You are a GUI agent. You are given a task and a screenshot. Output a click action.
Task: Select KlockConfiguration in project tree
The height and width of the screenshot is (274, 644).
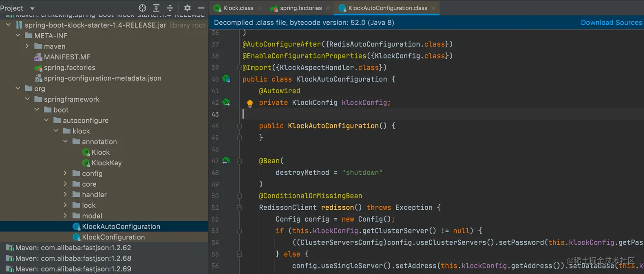(113, 237)
